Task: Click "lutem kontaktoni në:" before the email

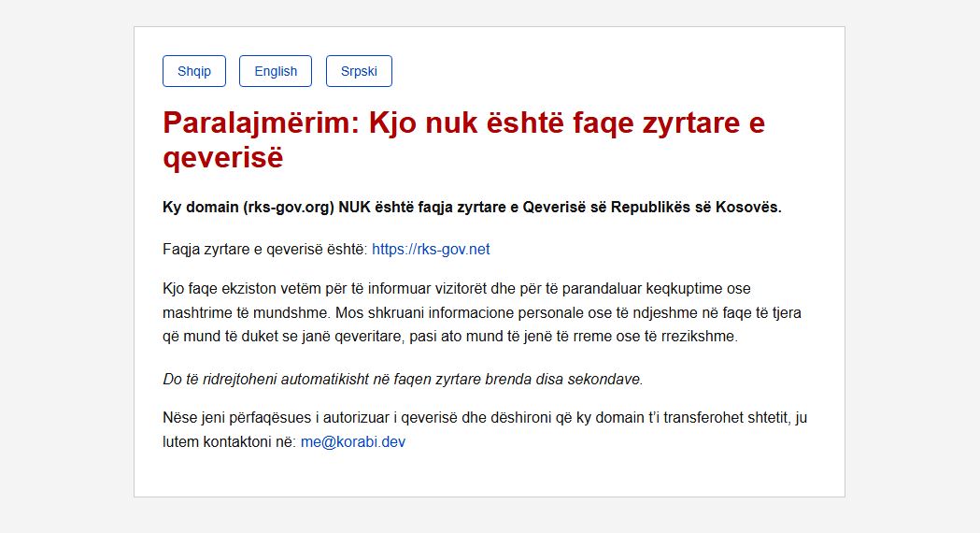Action: tap(229, 441)
